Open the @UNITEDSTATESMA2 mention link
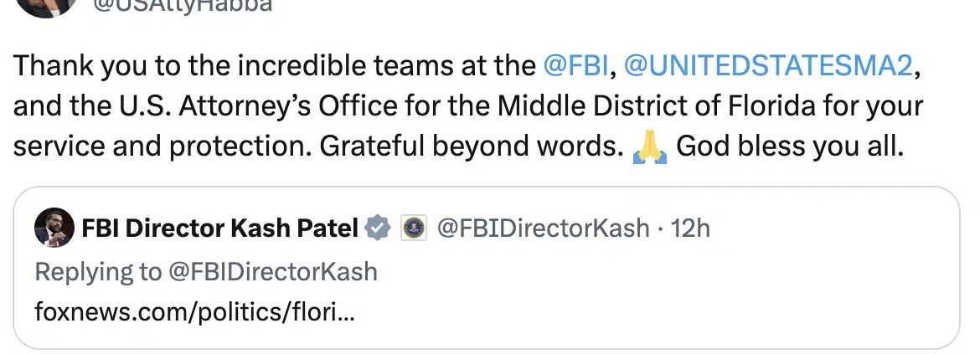Viewport: 980px width, 354px height. pos(769,65)
